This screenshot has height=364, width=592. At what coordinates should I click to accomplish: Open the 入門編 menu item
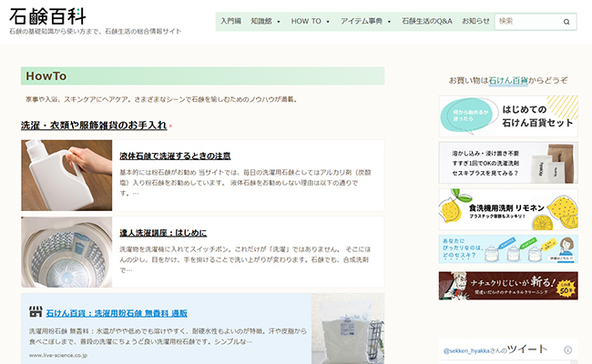pos(230,21)
